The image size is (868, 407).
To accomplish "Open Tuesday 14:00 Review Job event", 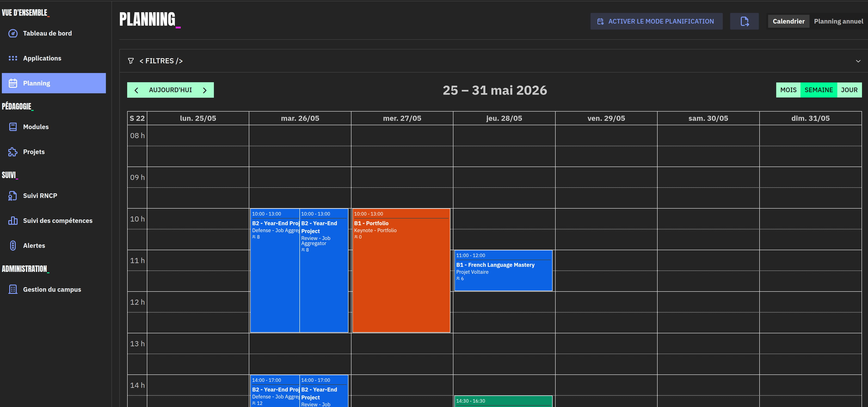I will pyautogui.click(x=324, y=391).
